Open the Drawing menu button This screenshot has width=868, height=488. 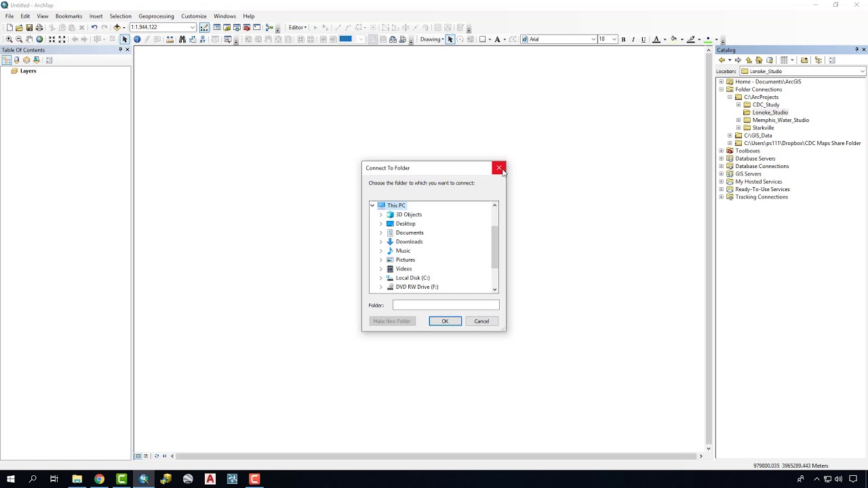(431, 39)
